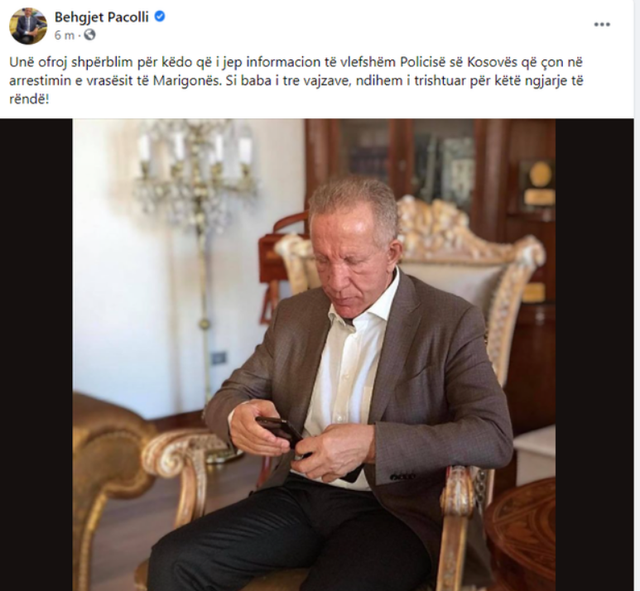The image size is (640, 591).
Task: Click the post's last word "rëndë!"
Action: click(29, 99)
